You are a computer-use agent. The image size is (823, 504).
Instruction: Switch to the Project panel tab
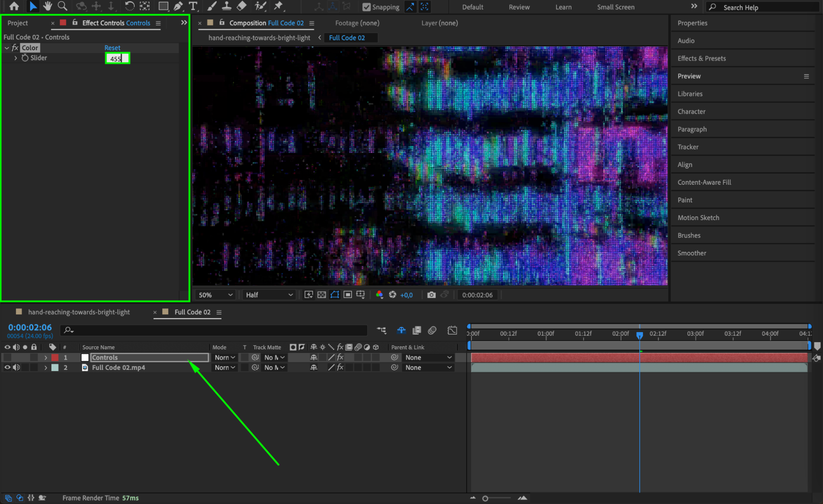[18, 23]
